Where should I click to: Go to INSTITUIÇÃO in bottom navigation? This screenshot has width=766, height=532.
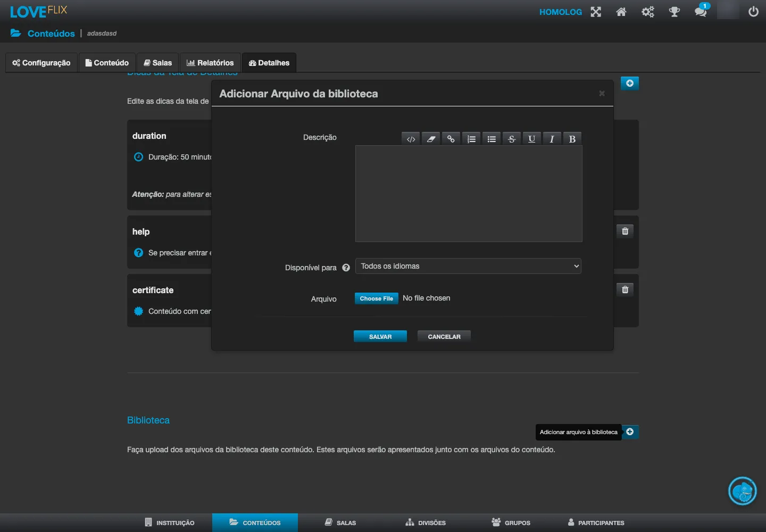point(170,522)
